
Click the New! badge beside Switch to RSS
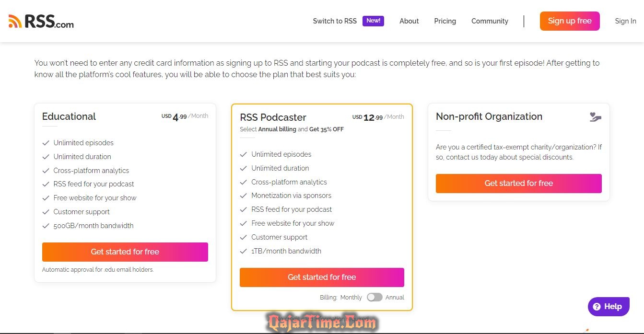point(373,21)
